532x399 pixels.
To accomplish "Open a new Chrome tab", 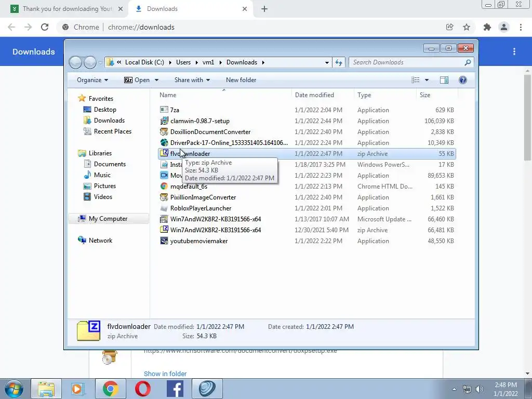I will click(264, 9).
